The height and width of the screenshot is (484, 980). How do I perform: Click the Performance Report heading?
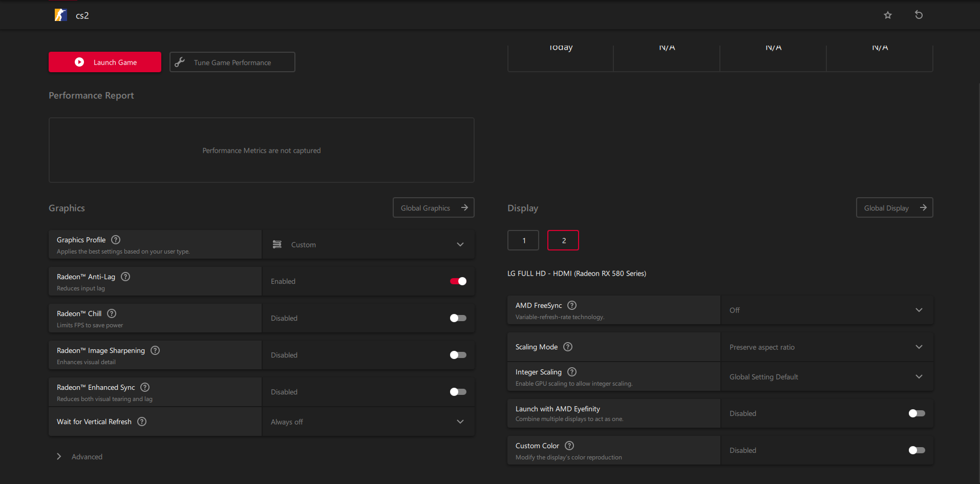point(91,95)
